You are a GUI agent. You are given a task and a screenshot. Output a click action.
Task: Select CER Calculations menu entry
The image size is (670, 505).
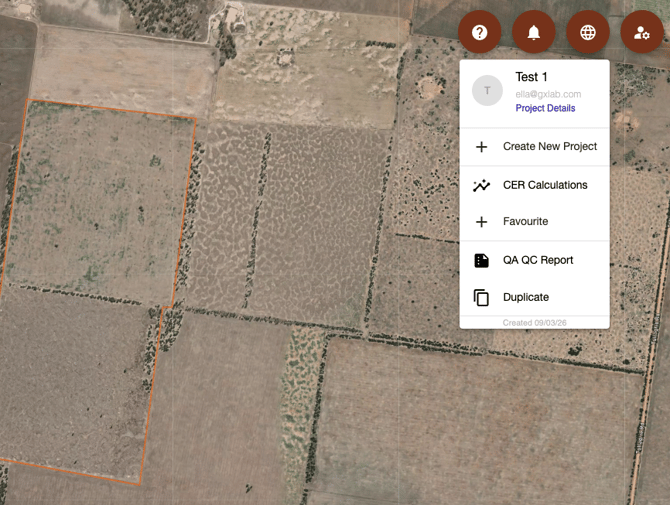pyautogui.click(x=545, y=185)
